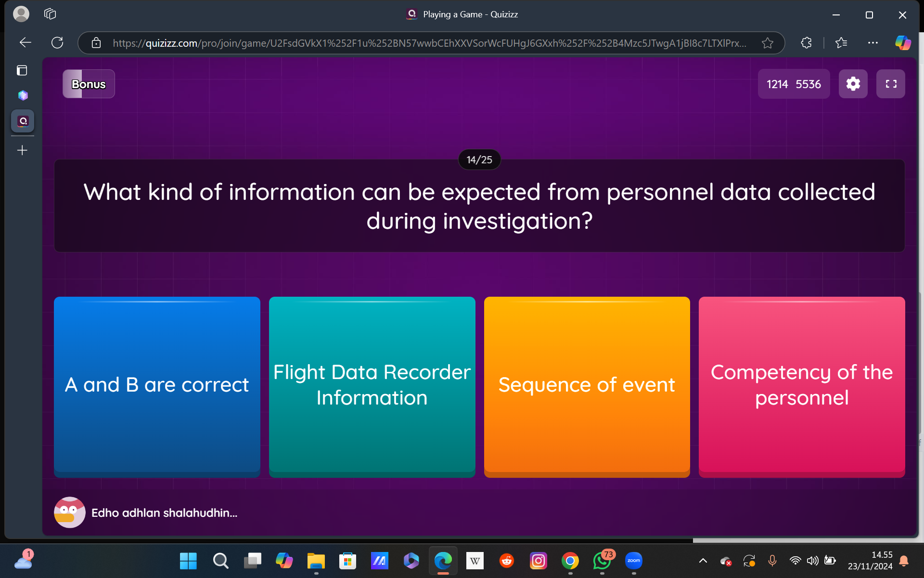
Task: Show hidden system tray icons
Action: tap(703, 561)
